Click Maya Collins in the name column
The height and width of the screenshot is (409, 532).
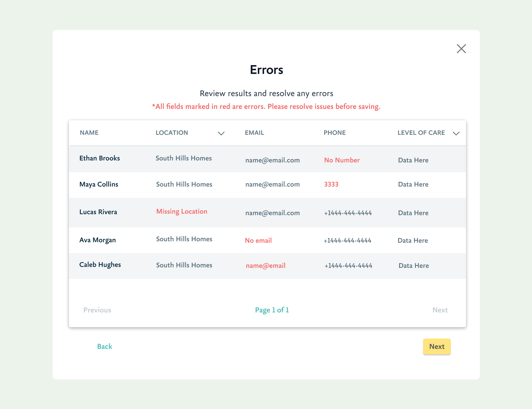click(x=99, y=184)
